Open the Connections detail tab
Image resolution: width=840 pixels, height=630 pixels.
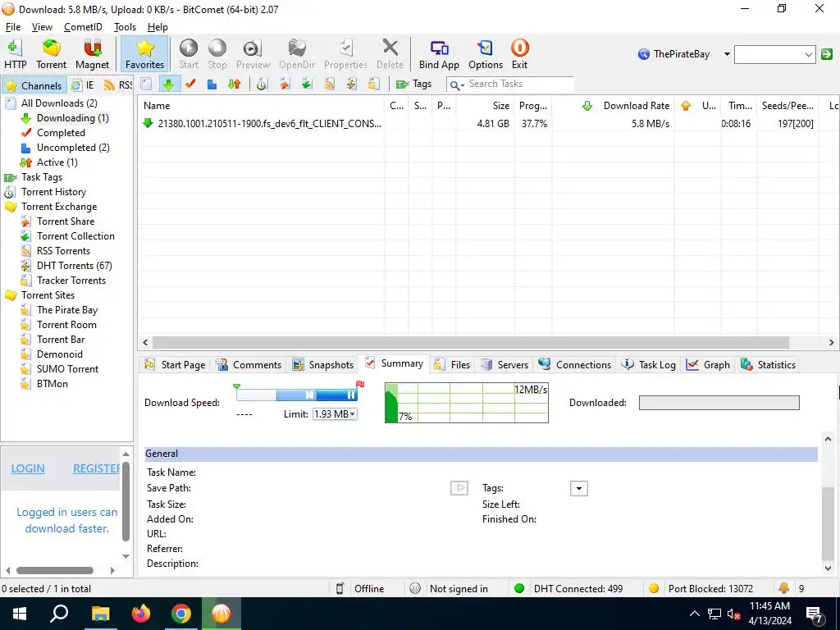pos(575,365)
